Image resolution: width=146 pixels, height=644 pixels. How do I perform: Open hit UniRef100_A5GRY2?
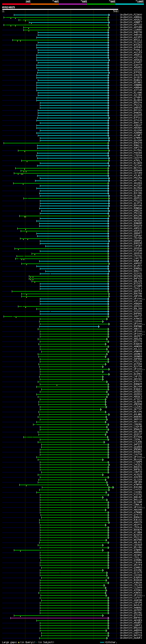(131, 55)
